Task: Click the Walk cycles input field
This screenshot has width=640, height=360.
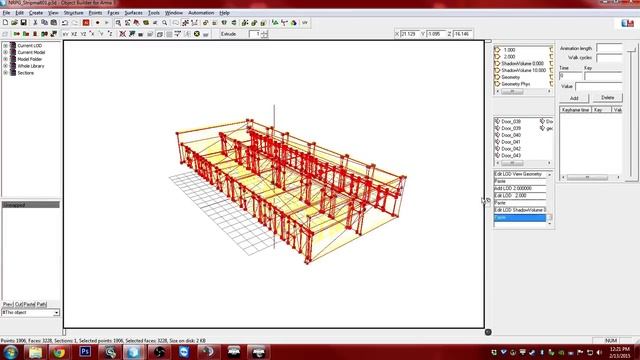Action: [x=609, y=58]
